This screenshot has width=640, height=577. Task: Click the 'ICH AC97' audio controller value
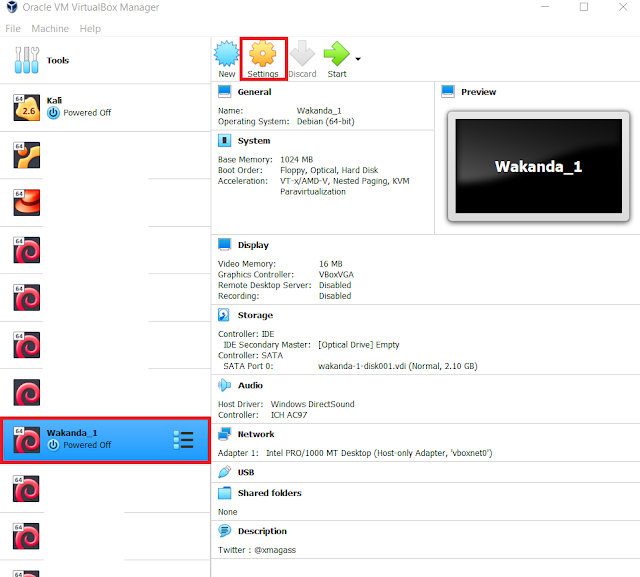pos(289,415)
